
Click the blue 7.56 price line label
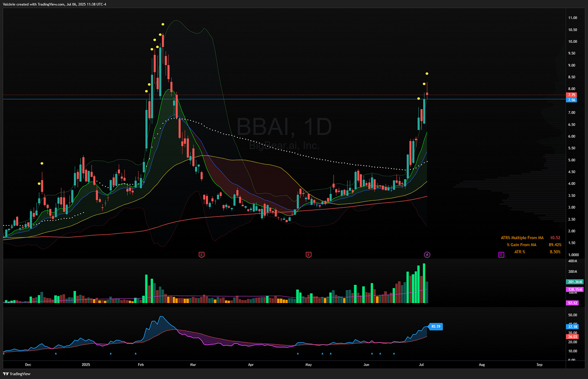pyautogui.click(x=572, y=100)
